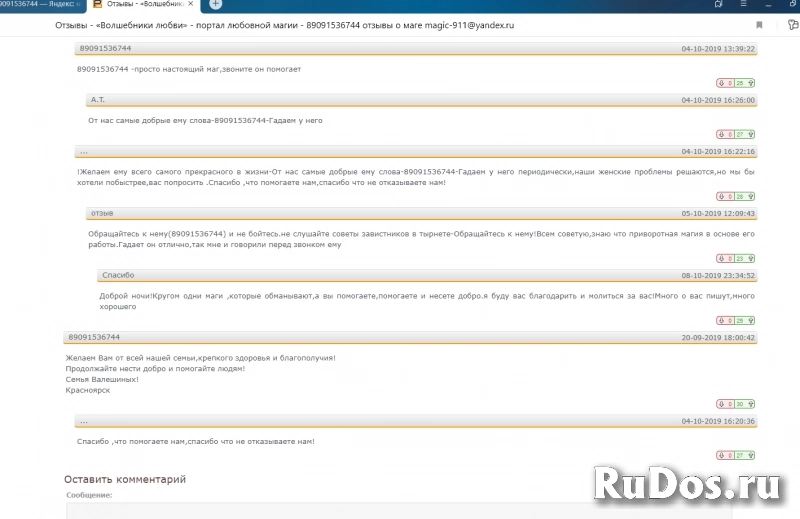
Task: Upvote the comment titled "отзыв"
Action: tap(751, 258)
